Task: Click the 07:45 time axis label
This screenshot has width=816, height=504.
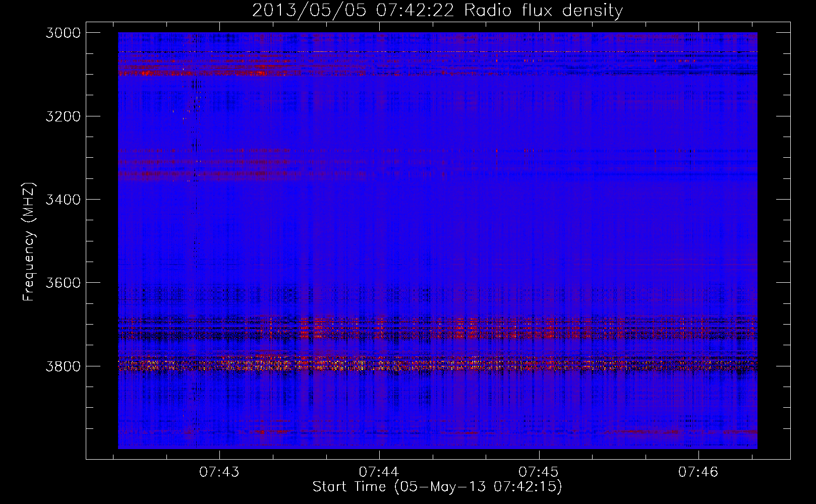Action: click(539, 472)
